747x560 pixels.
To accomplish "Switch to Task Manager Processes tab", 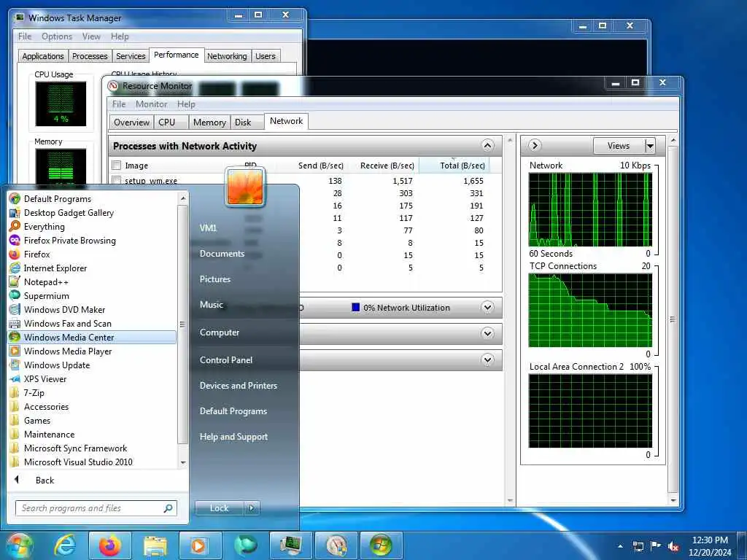I will [x=90, y=56].
